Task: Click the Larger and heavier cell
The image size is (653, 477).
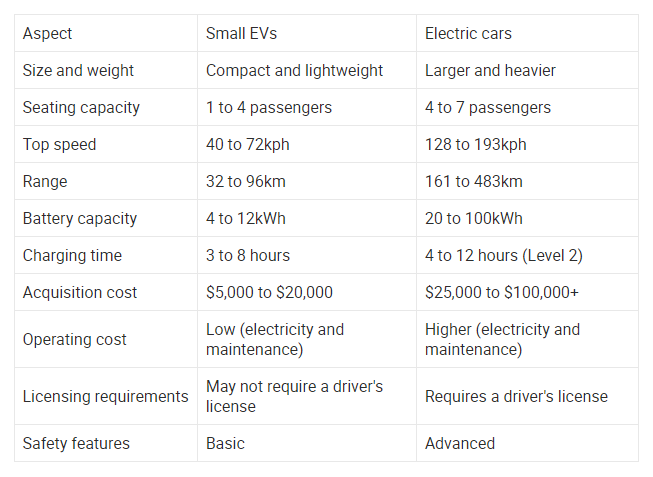Action: [527, 70]
